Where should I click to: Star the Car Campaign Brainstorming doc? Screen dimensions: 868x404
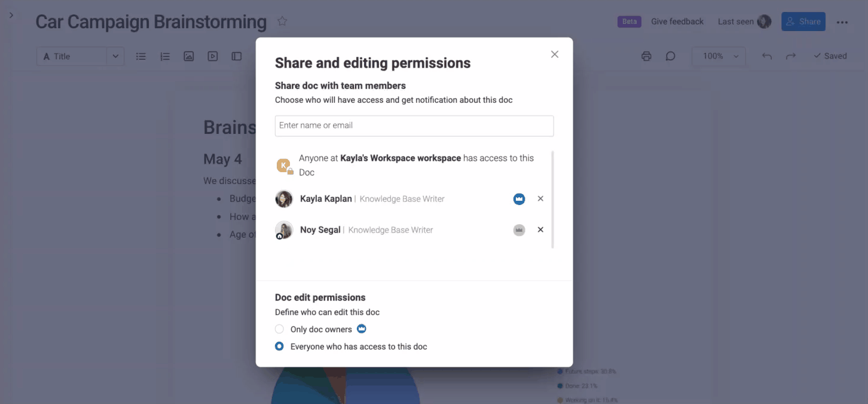click(282, 22)
